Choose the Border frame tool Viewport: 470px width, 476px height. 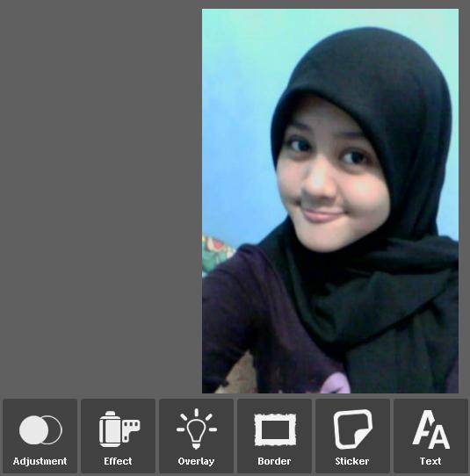click(x=274, y=436)
